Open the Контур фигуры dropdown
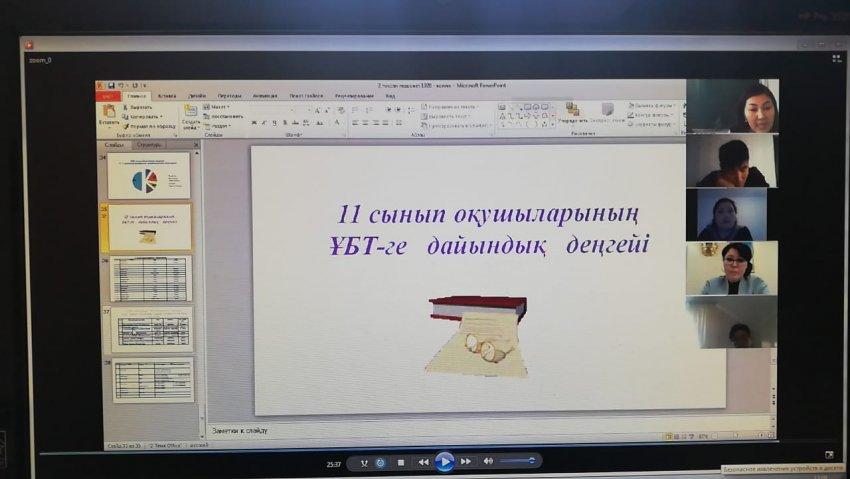 (649, 115)
